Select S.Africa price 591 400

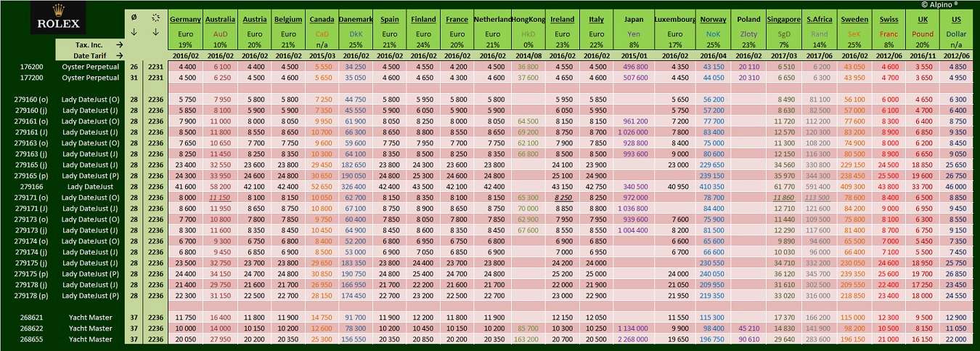819,186
